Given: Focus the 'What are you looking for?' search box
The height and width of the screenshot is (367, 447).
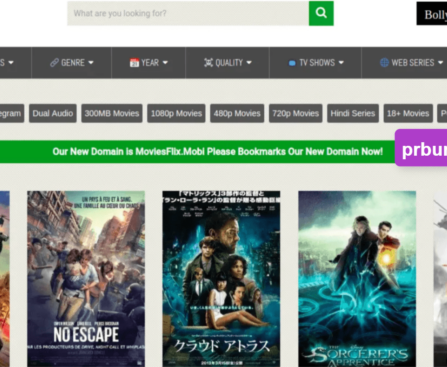Looking at the screenshot, I should tap(188, 13).
